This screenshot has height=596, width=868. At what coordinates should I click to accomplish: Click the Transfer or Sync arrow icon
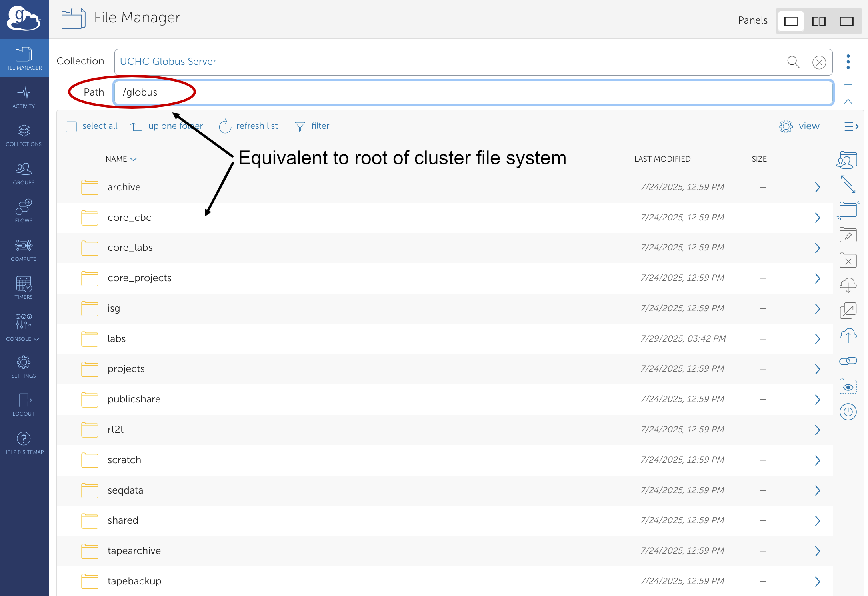(848, 184)
